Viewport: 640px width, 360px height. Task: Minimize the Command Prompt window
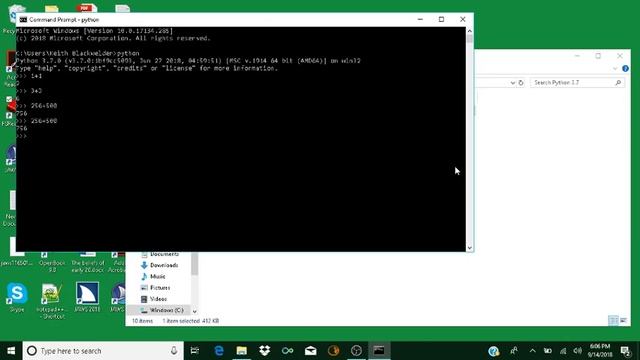[420, 19]
